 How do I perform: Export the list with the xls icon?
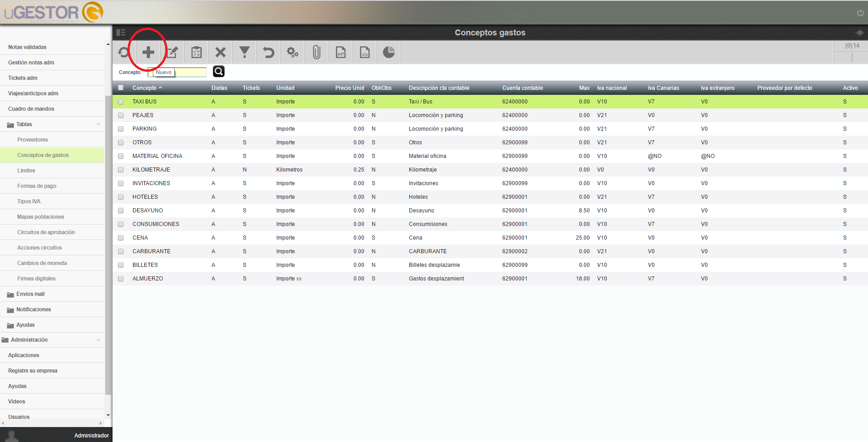(365, 53)
